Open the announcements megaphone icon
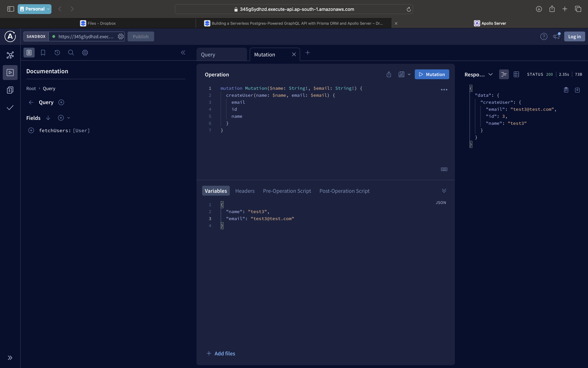Viewport: 588px width, 368px height. [x=556, y=36]
